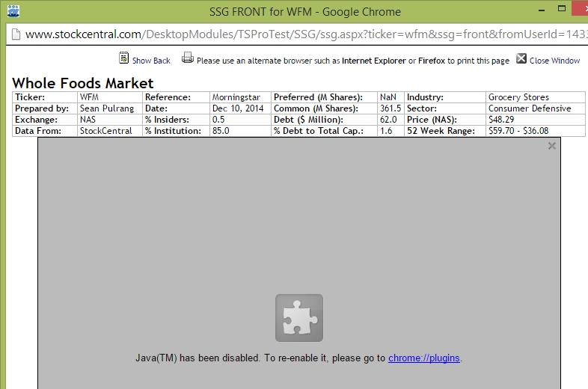Click the Whole Foods Market heading
588x389 pixels.
coord(83,83)
